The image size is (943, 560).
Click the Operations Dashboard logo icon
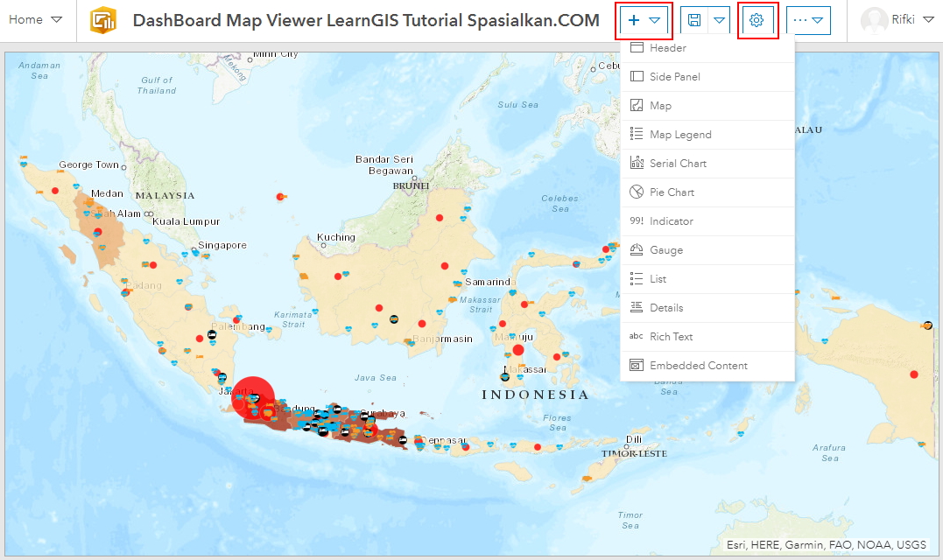[x=103, y=20]
